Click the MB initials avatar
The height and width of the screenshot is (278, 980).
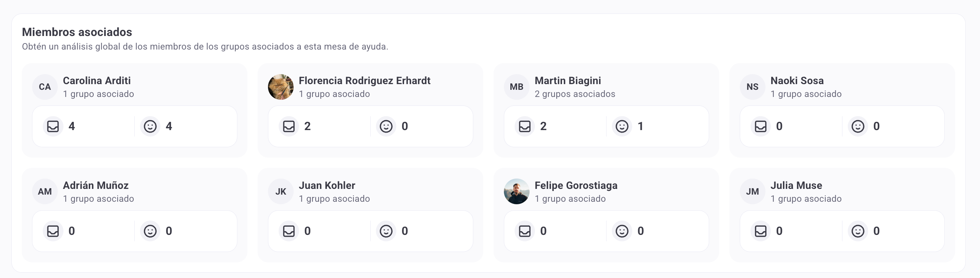click(x=517, y=87)
